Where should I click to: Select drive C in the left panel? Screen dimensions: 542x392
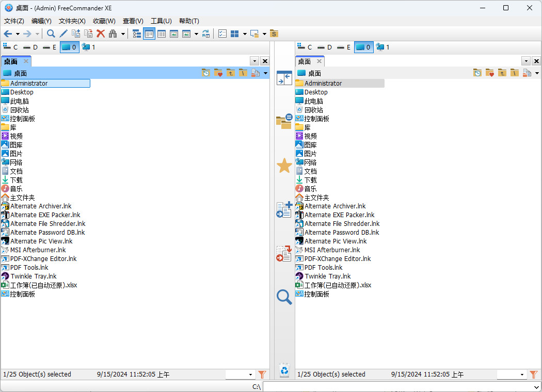[10, 47]
